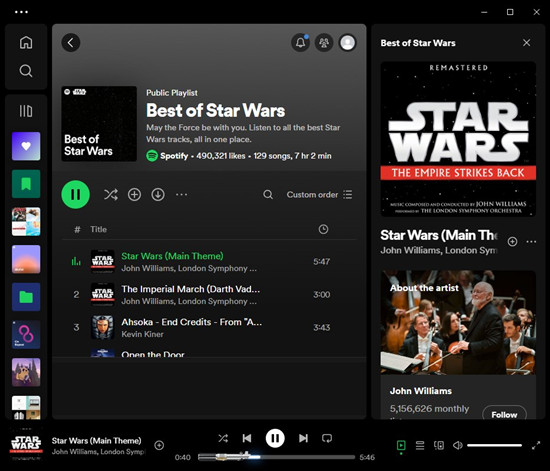Viewport: 550px width, 471px height.
Task: Pause playlist with large green button
Action: coord(75,194)
